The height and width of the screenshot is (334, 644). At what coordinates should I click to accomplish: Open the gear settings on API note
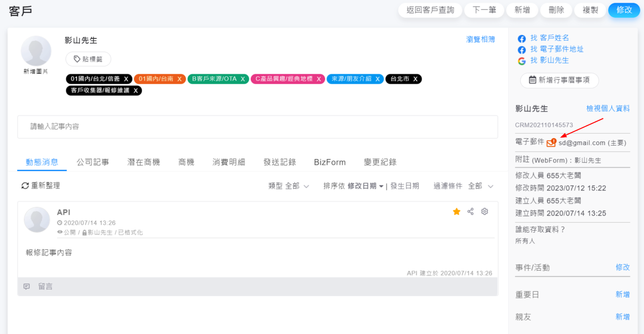[485, 212]
